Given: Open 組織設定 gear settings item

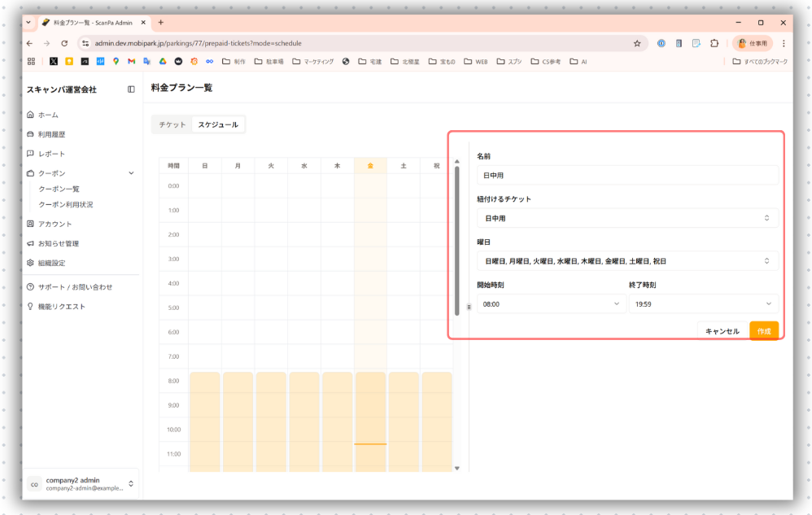Looking at the screenshot, I should click(x=31, y=263).
